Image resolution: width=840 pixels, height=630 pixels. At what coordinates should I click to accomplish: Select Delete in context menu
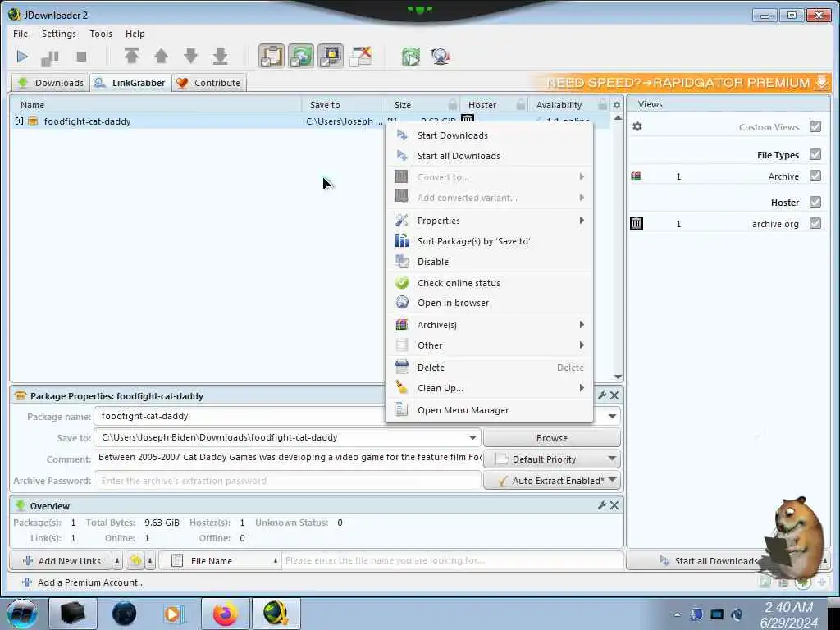(489, 367)
